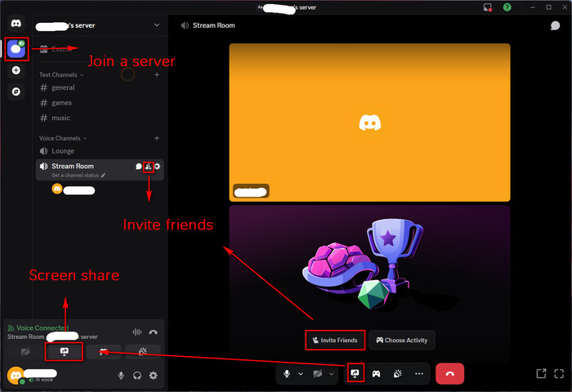572x392 pixels.
Task: Open the title bar inbox screen icon
Action: pos(487,7)
